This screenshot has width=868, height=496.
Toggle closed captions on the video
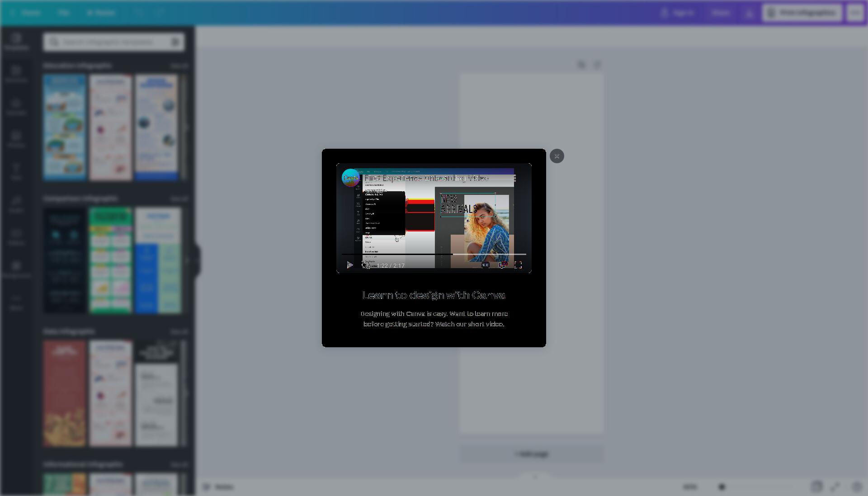pos(486,265)
